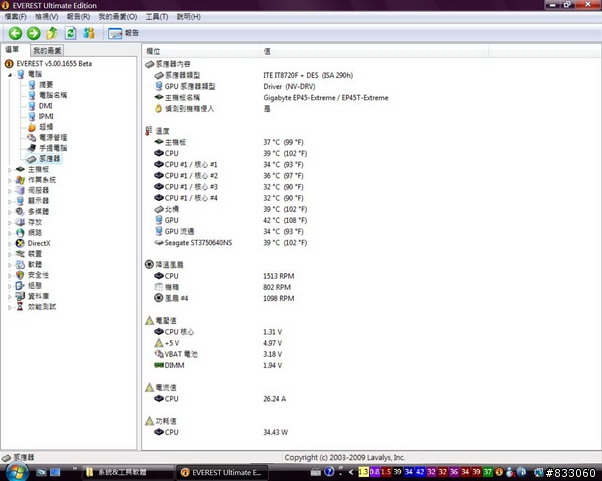Open the 檔案(F) menu
This screenshot has height=481, width=602.
click(x=16, y=17)
